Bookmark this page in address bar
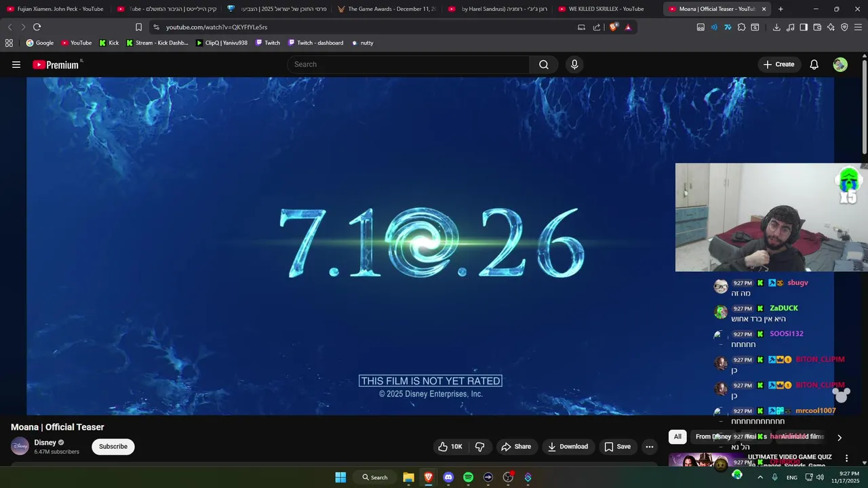The height and width of the screenshot is (488, 868). pos(138,27)
